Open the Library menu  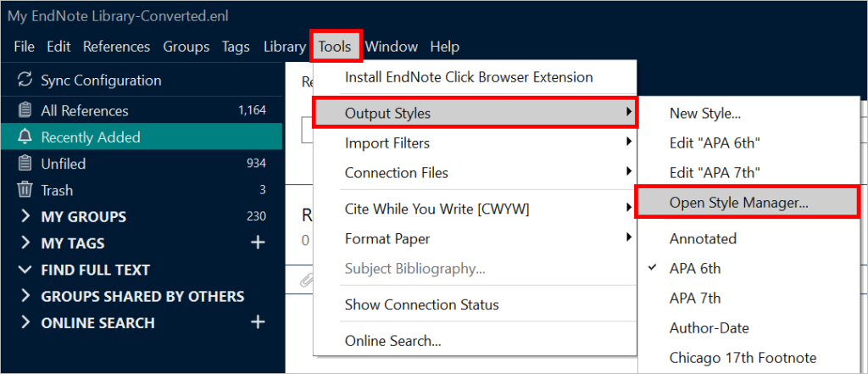[285, 47]
